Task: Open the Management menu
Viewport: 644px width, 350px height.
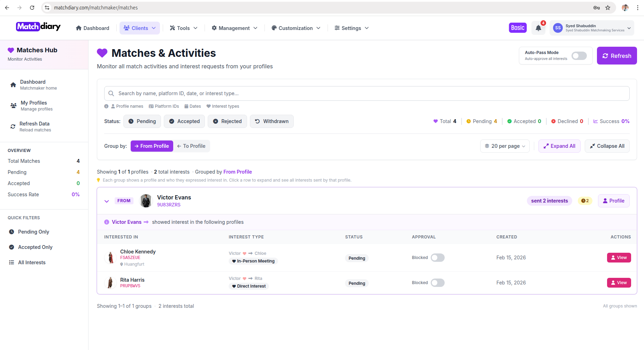Action: (234, 28)
